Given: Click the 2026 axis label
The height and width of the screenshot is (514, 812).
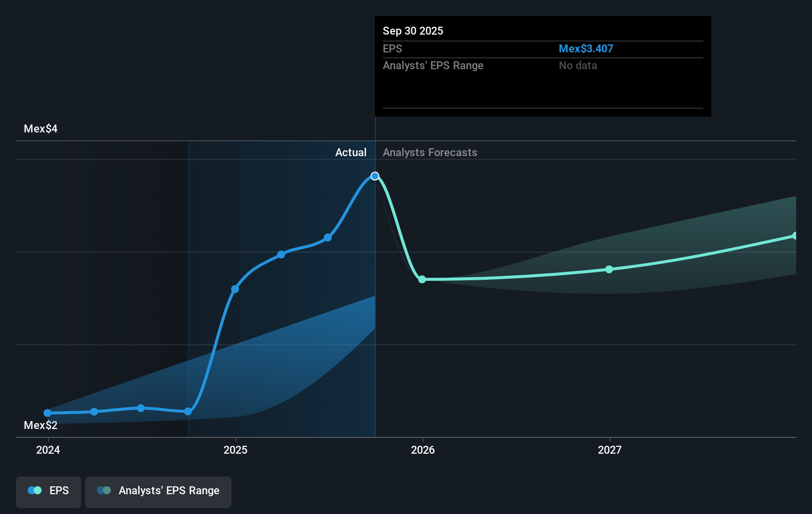Looking at the screenshot, I should click(422, 450).
